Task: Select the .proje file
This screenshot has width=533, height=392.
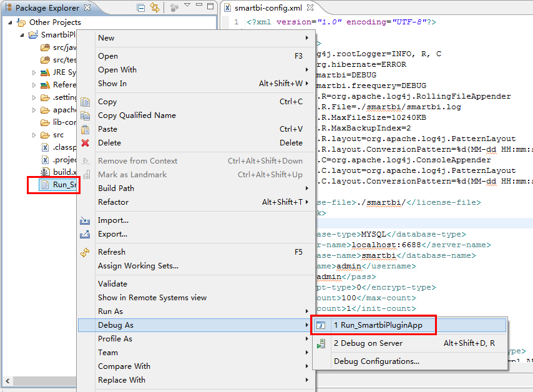Action: click(x=59, y=160)
